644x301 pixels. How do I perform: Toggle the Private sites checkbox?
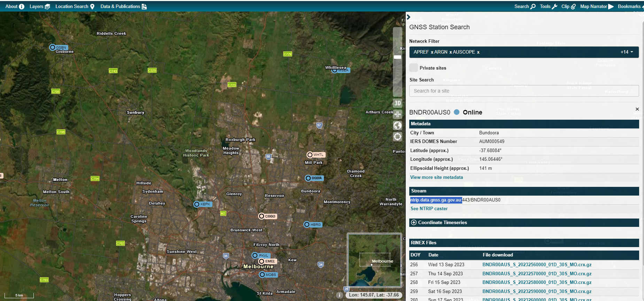point(413,68)
